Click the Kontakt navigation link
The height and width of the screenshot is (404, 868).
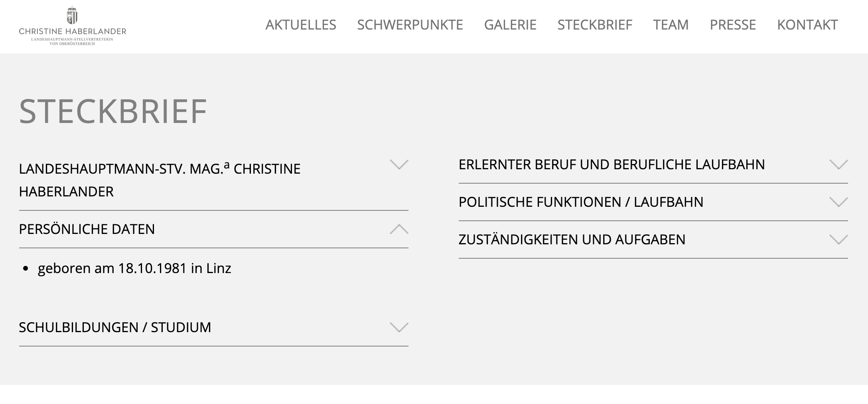click(807, 25)
